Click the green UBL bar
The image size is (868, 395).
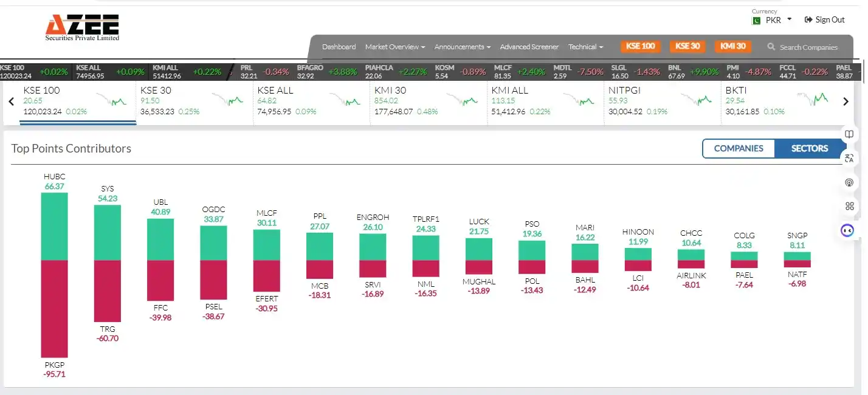pos(160,239)
